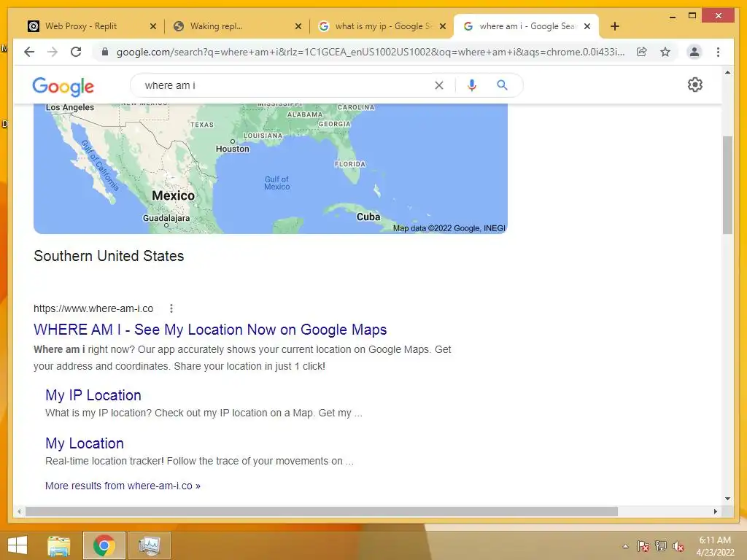Screen dimensions: 747x560
Task: Open the monitor app on taskbar
Action: [150, 545]
